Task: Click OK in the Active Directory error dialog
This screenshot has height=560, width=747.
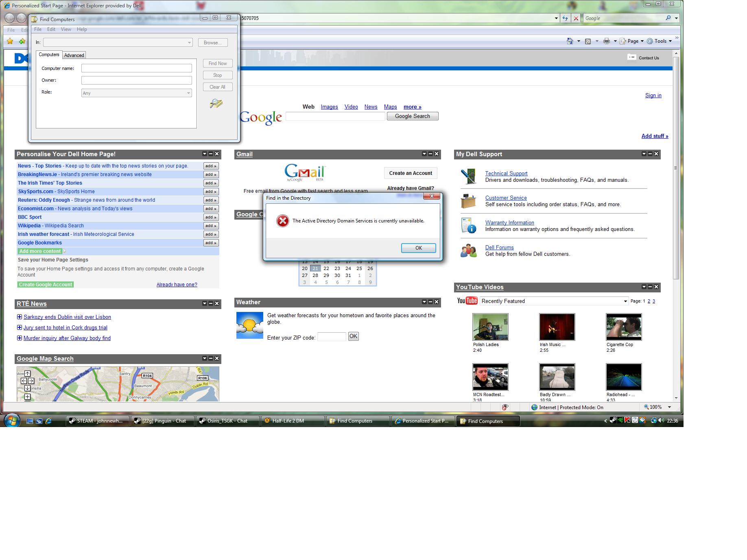Action: coord(418,248)
